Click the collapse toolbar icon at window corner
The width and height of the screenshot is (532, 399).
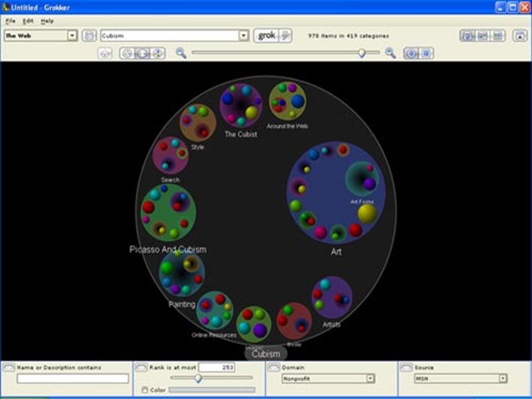pos(520,35)
